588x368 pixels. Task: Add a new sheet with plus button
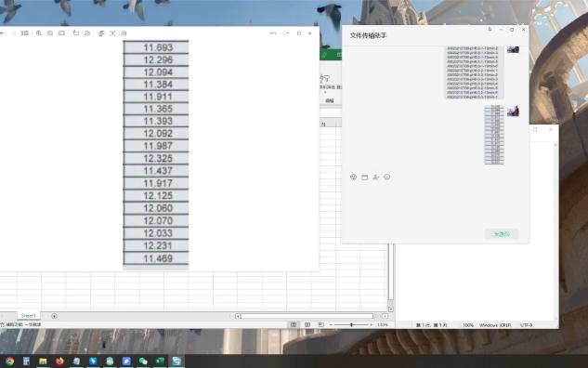55,316
